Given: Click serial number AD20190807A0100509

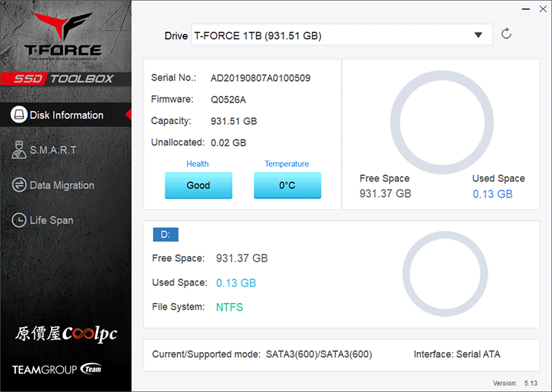Looking at the screenshot, I should click(x=261, y=78).
